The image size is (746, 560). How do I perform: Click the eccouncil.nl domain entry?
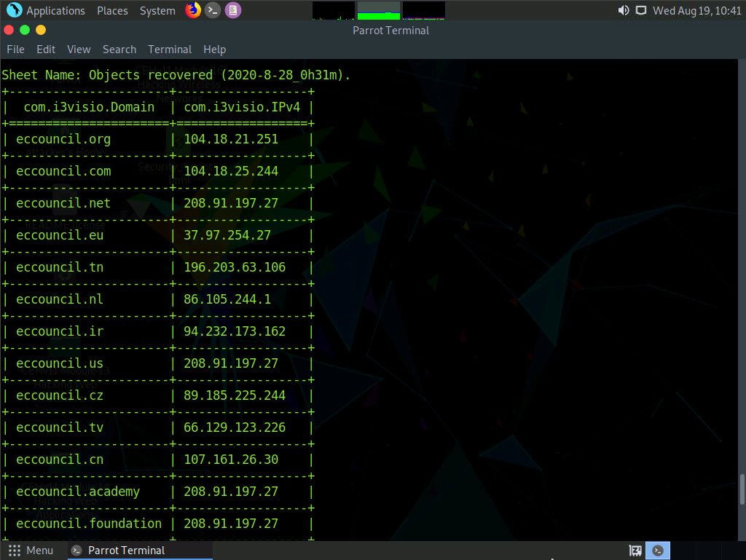(x=60, y=299)
